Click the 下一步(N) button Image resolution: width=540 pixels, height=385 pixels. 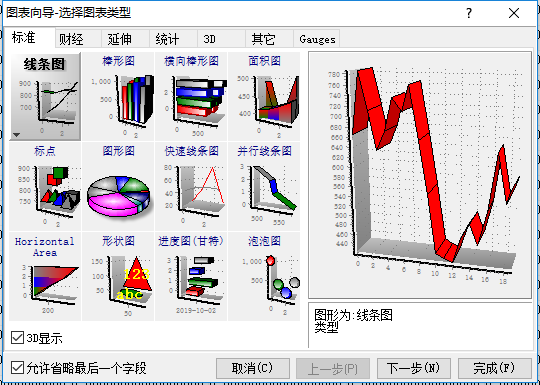(x=414, y=368)
